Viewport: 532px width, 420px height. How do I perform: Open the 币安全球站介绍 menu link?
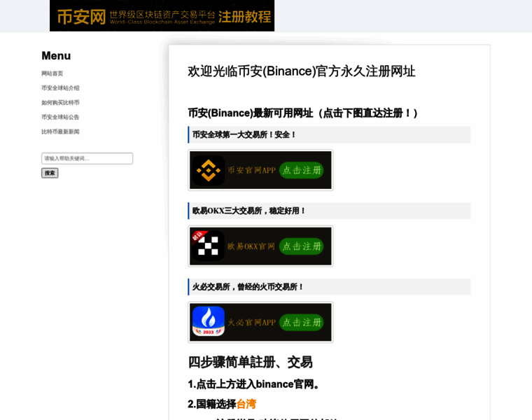[60, 88]
